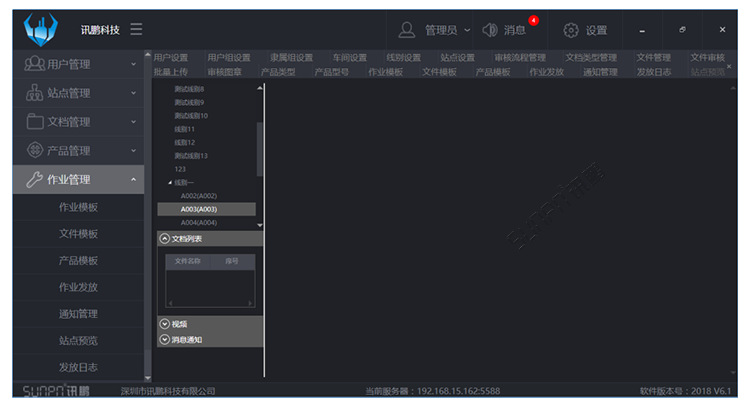Screen dimensions: 750x404
Task: Switch to the 文件管理 tab
Action: 653,57
